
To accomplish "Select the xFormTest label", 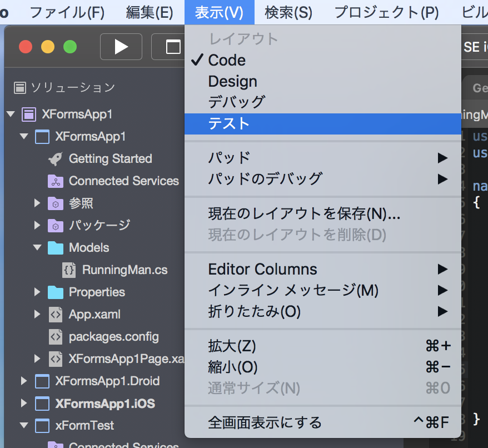I will coord(84,426).
